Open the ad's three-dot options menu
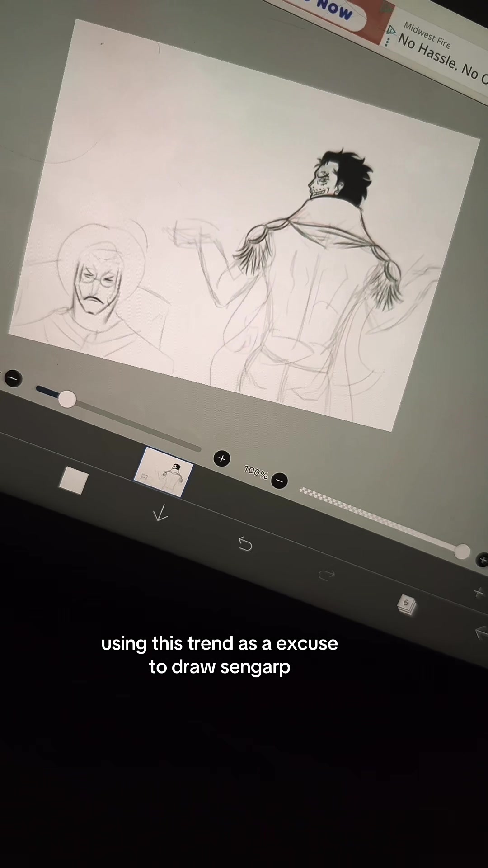 [x=387, y=42]
